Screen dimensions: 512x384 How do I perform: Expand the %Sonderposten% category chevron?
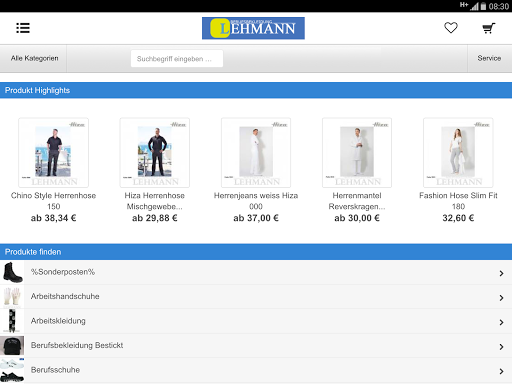click(501, 273)
